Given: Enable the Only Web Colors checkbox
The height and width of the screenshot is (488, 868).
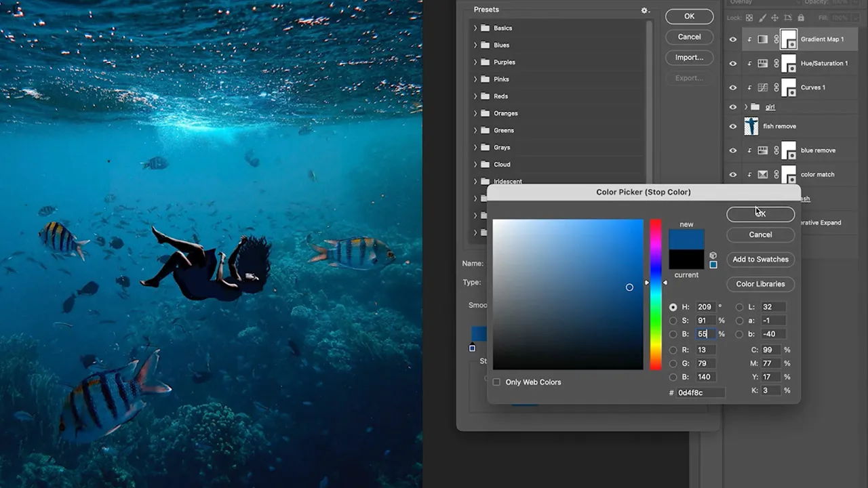Looking at the screenshot, I should coord(496,382).
